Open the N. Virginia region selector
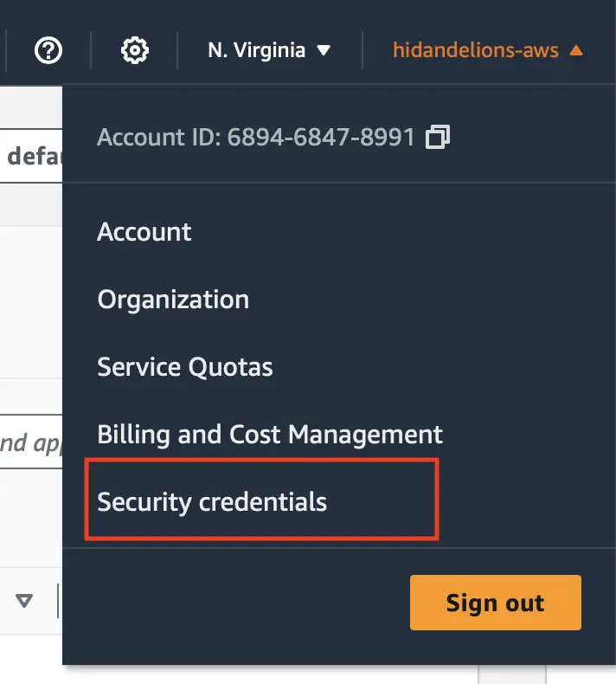 click(x=269, y=50)
